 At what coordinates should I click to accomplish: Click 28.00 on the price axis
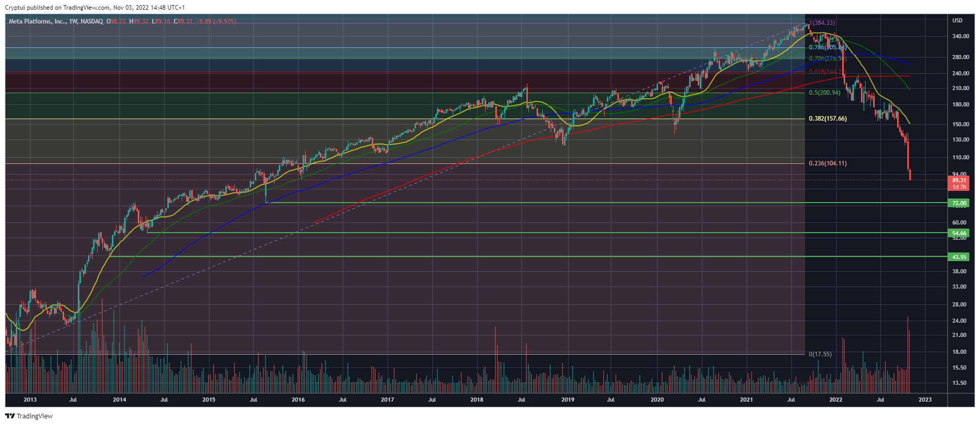tap(959, 305)
